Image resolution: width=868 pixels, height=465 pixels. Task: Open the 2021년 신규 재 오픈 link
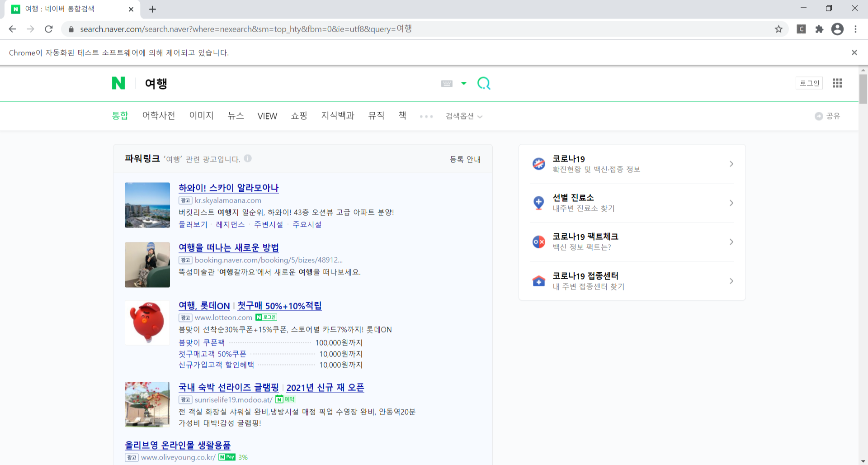coord(325,388)
